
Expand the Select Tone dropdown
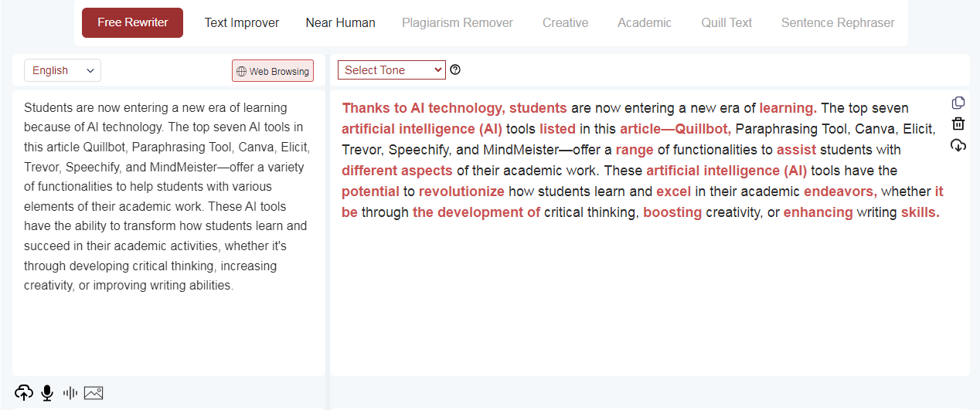[392, 69]
